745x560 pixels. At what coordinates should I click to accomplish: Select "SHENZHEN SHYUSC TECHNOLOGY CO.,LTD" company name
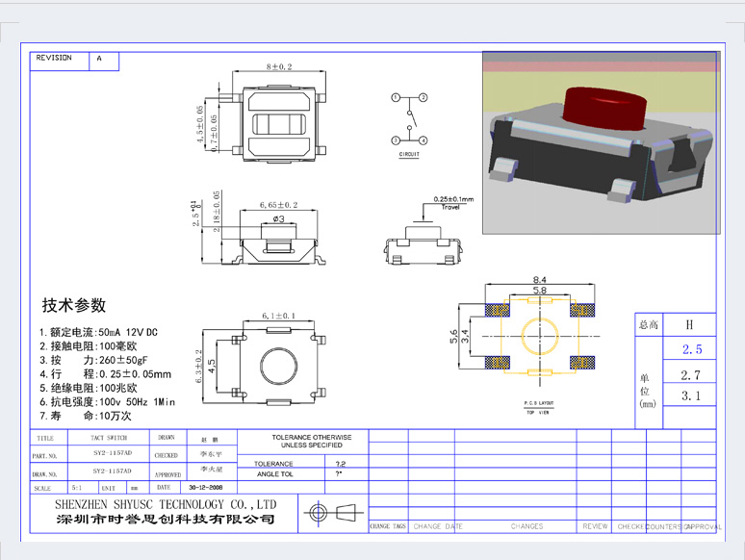click(166, 504)
